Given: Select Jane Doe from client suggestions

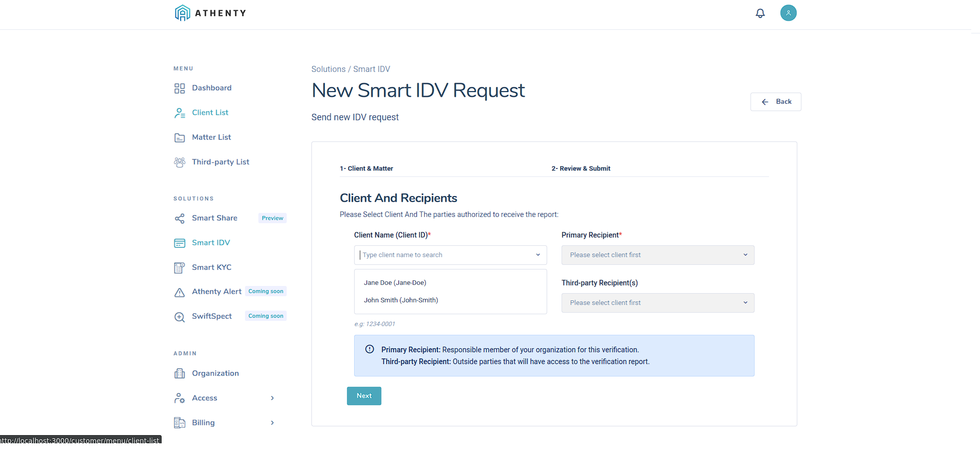Looking at the screenshot, I should (x=395, y=283).
